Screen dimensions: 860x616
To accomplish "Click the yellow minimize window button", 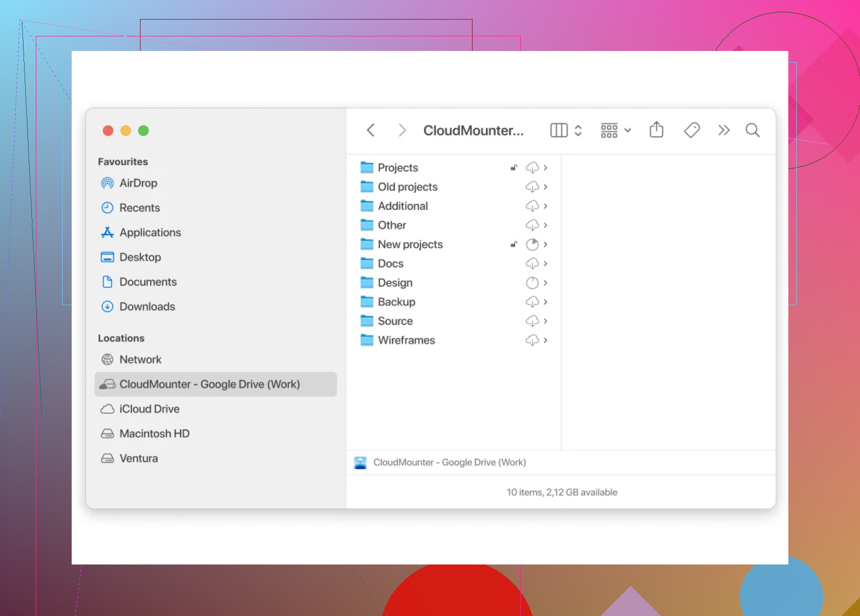I will point(126,130).
